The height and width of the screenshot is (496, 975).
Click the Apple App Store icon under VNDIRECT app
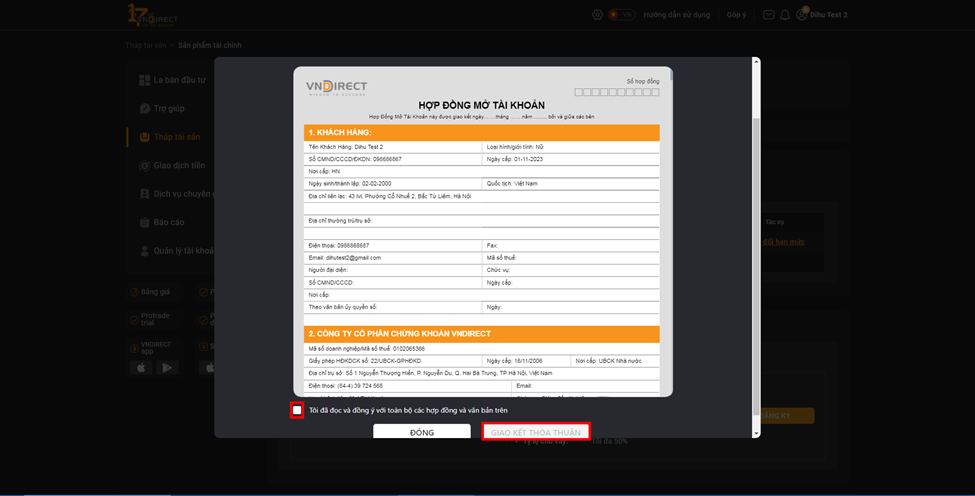click(x=141, y=367)
